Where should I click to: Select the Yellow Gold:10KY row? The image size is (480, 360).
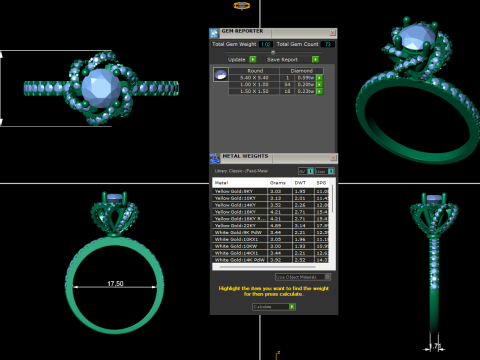click(x=270, y=198)
